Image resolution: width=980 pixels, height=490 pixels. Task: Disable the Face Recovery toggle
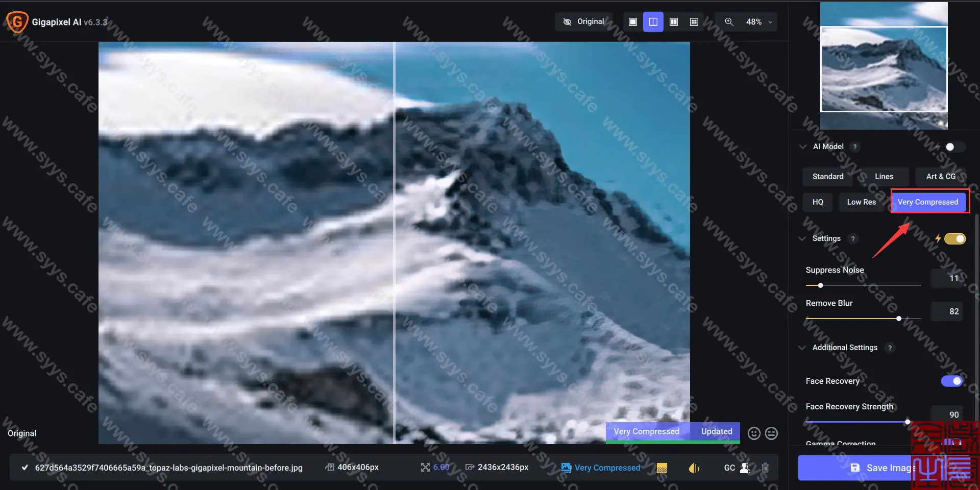(952, 381)
